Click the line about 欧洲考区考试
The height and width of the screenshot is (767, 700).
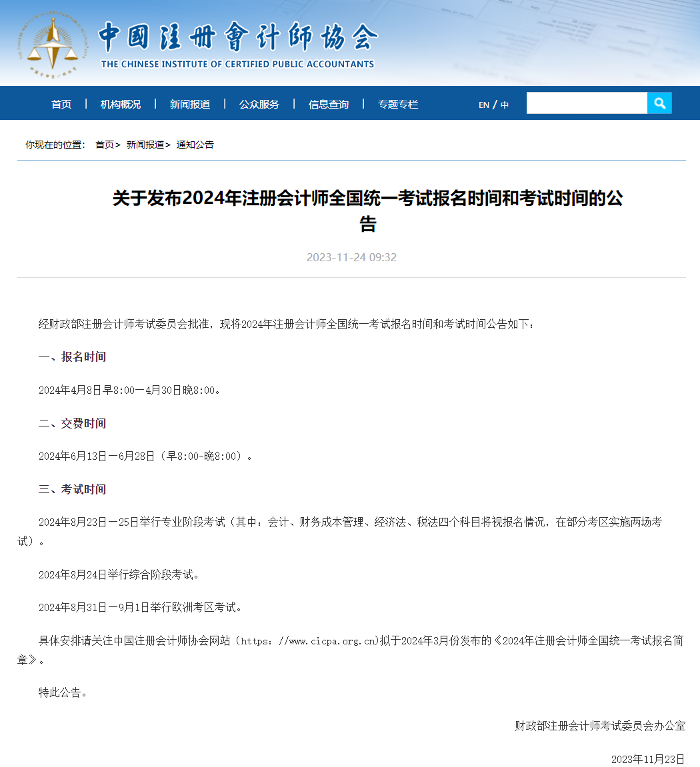141,608
